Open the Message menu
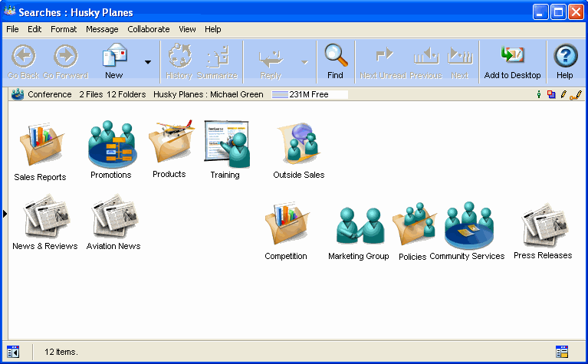588x364 pixels. pos(102,29)
